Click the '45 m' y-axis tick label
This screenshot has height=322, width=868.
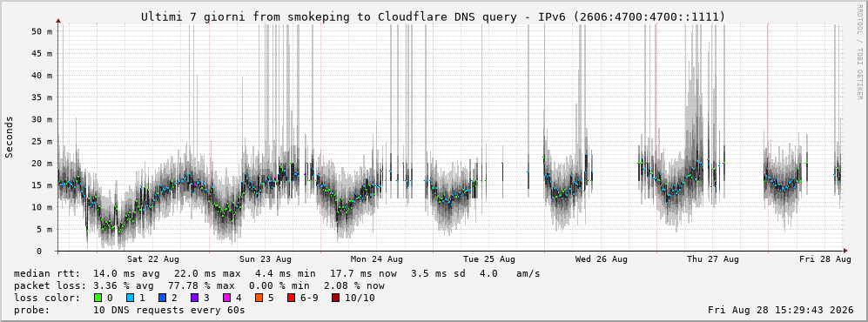[42, 54]
